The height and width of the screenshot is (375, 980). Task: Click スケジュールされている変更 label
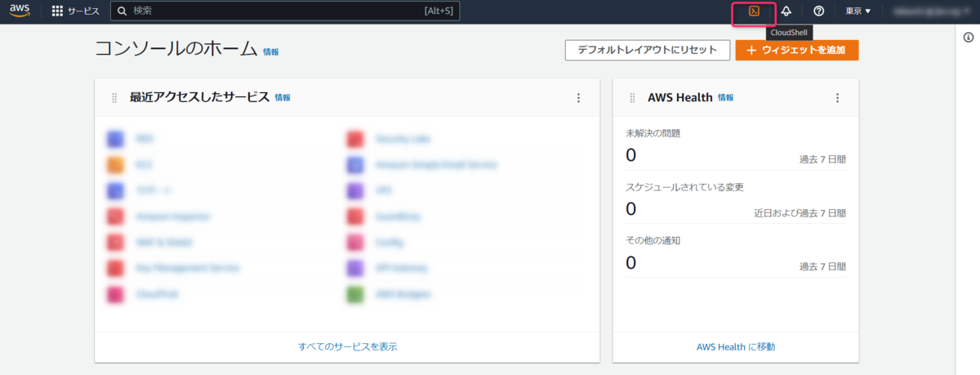(684, 187)
